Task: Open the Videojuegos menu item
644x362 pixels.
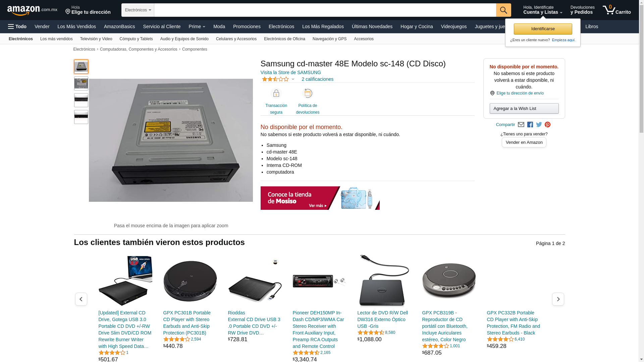Action: (x=453, y=26)
